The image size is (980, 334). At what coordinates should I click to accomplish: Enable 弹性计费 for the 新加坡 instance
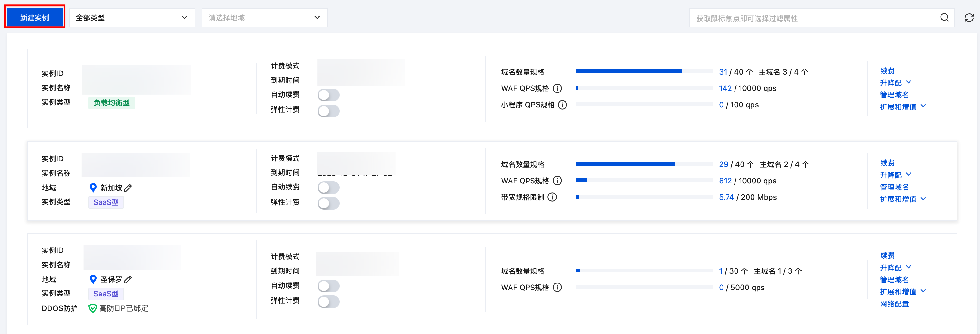[328, 203]
